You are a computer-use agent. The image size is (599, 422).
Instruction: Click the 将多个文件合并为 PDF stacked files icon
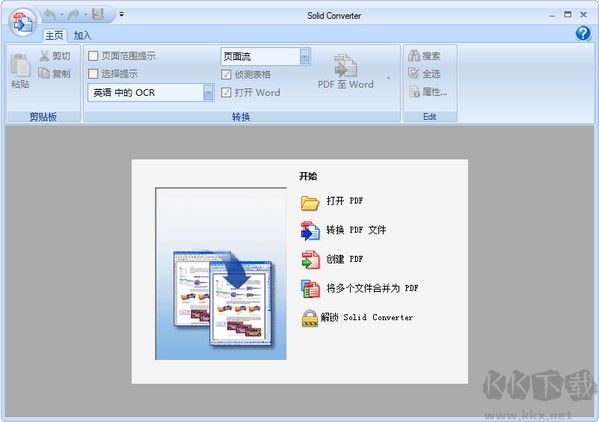310,289
